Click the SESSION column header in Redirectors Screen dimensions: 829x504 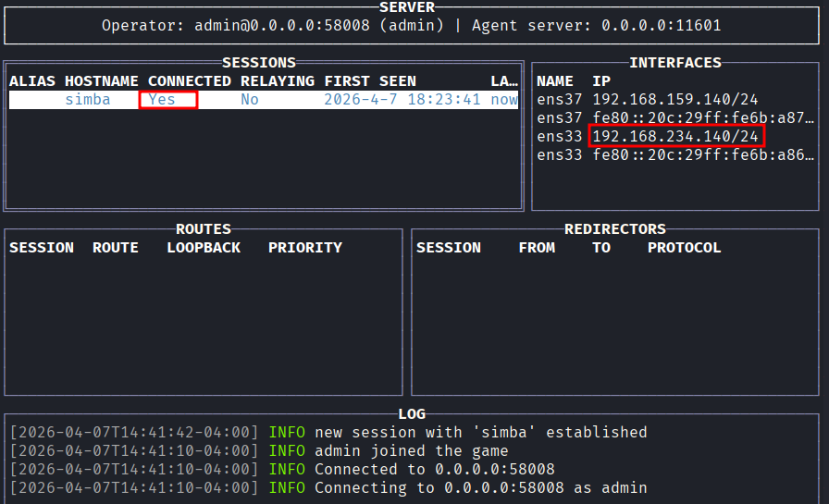449,248
